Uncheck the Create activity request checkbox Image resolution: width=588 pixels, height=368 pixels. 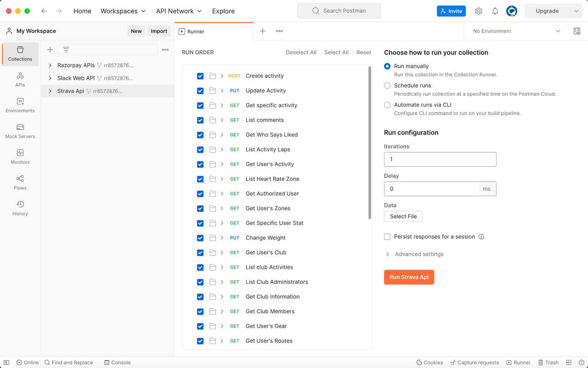tap(200, 76)
